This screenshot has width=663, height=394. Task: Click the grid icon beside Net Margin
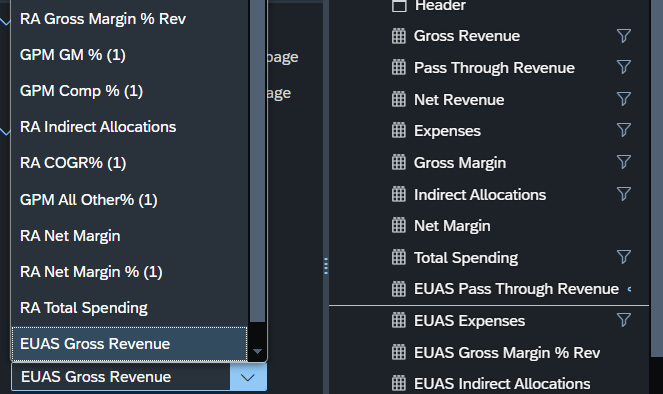pos(399,226)
